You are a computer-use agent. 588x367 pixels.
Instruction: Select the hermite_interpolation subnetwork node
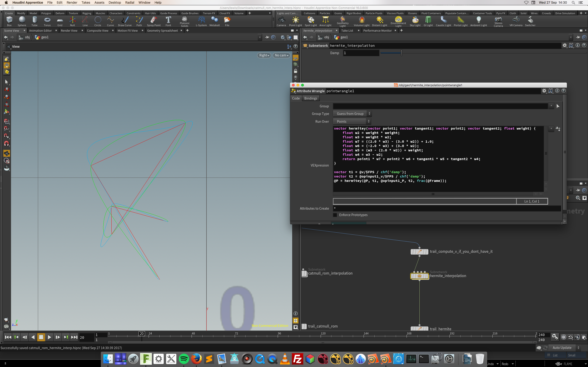click(419, 276)
